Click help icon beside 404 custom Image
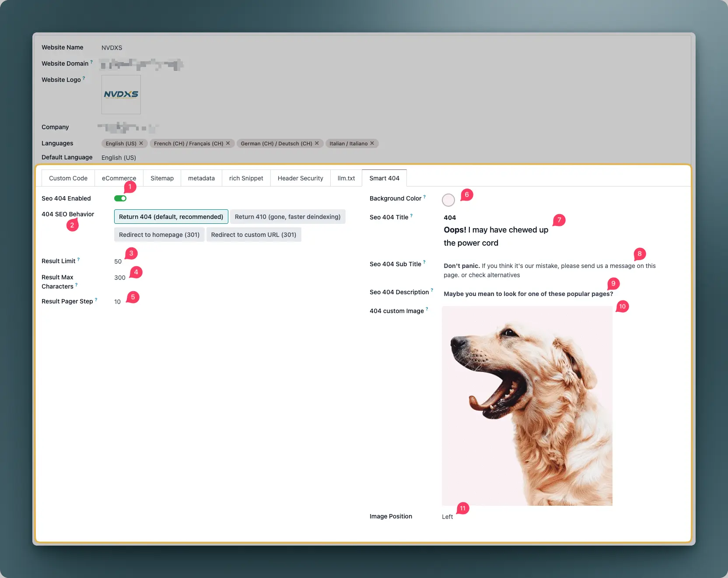 coord(427,309)
